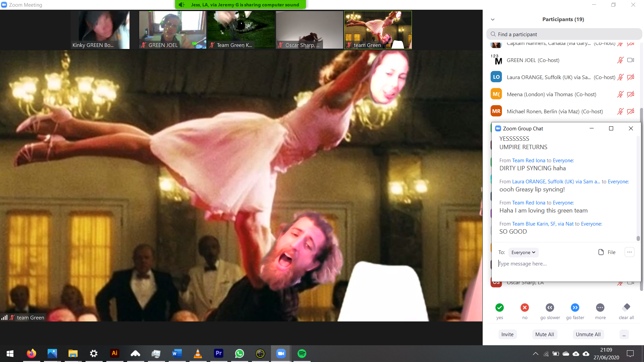Image resolution: width=644 pixels, height=362 pixels.
Task: Select the Oscar Sharp video thumbnail
Action: [x=310, y=30]
